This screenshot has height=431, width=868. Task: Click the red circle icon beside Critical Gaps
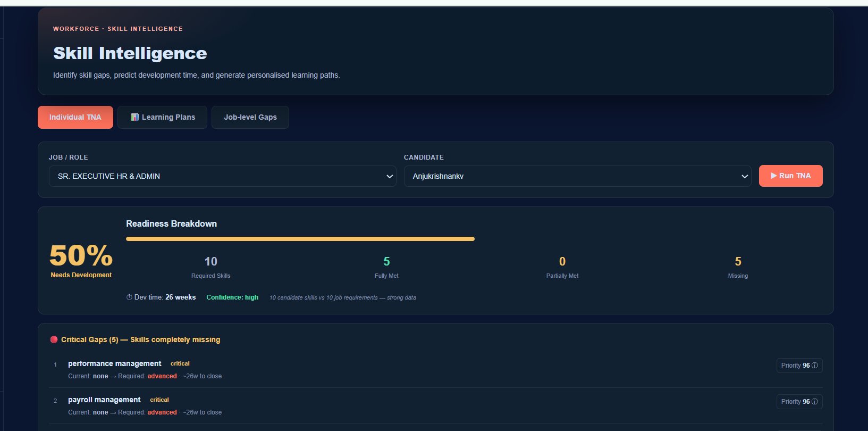pyautogui.click(x=54, y=339)
